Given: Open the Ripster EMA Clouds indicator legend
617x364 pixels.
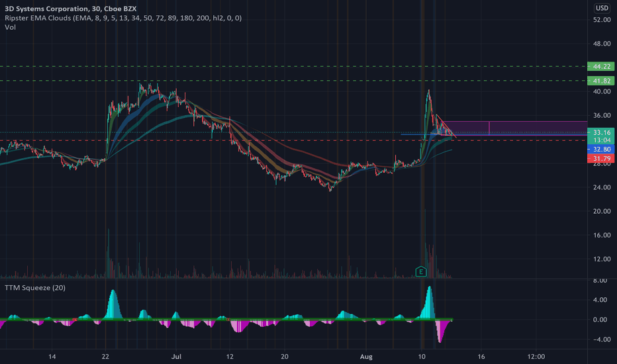Looking at the screenshot, I should pos(123,18).
